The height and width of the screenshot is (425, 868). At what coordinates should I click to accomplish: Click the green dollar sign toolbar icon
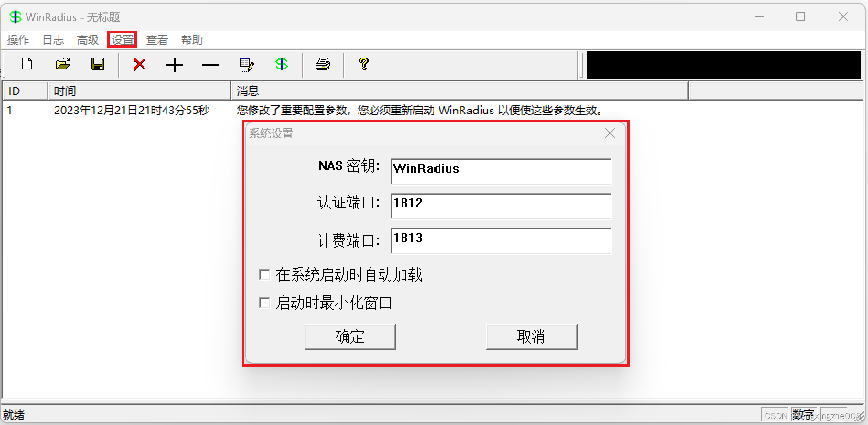[282, 64]
